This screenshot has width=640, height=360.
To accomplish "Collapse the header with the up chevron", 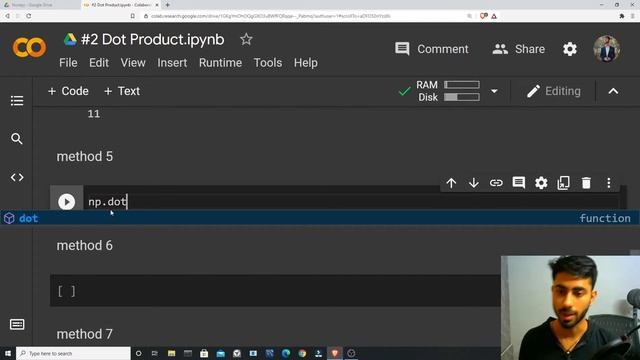I will click(613, 91).
